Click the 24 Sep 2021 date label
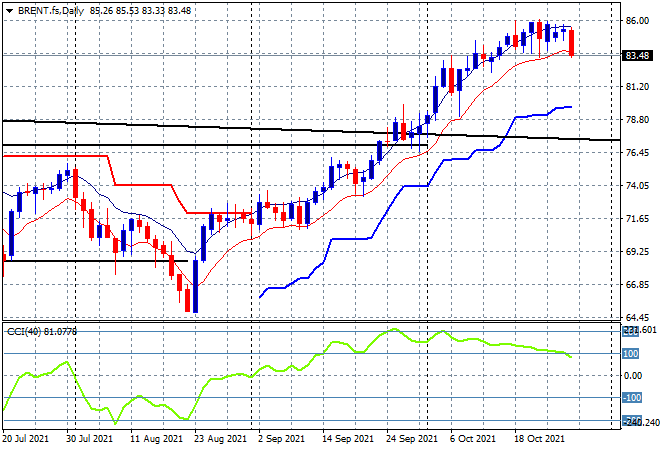660x450 pixels. click(x=412, y=439)
